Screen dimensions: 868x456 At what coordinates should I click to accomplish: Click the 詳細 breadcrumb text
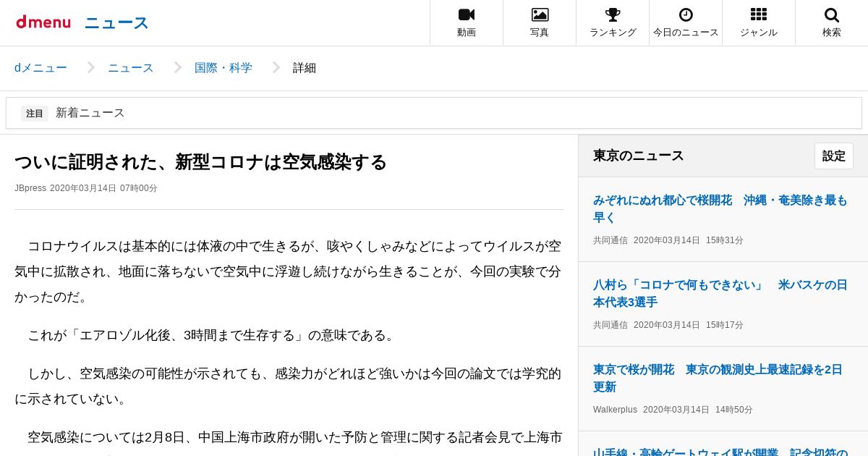(x=305, y=68)
